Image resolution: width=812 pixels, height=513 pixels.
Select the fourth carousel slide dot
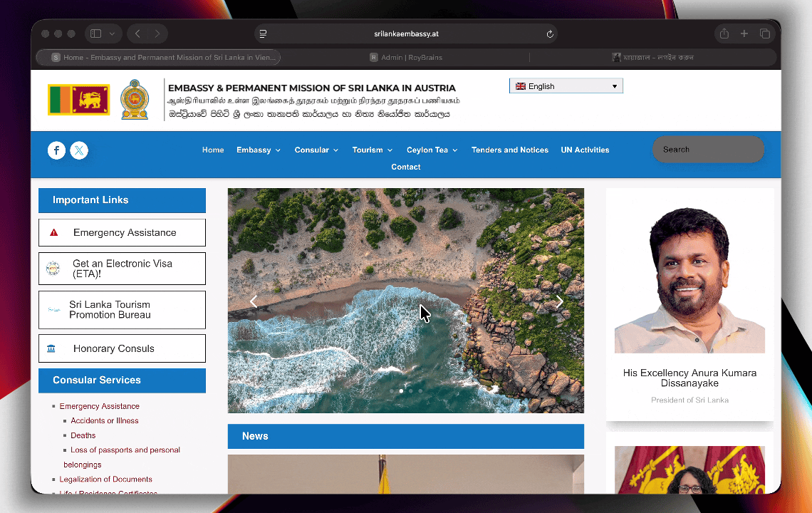420,390
